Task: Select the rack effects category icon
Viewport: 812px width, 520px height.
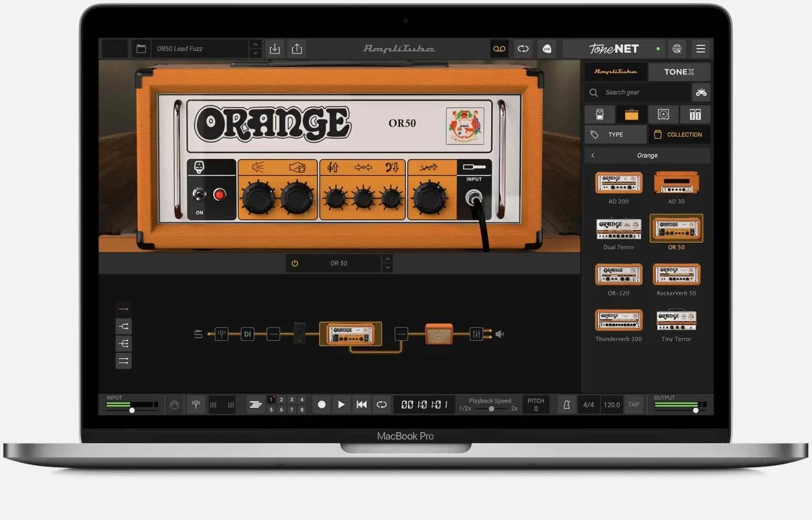Action: click(694, 114)
